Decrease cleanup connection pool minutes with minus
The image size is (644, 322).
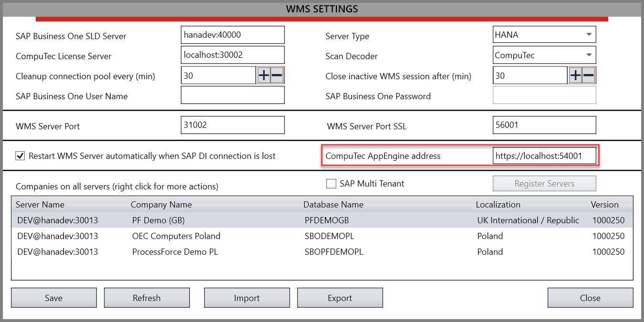coord(277,75)
